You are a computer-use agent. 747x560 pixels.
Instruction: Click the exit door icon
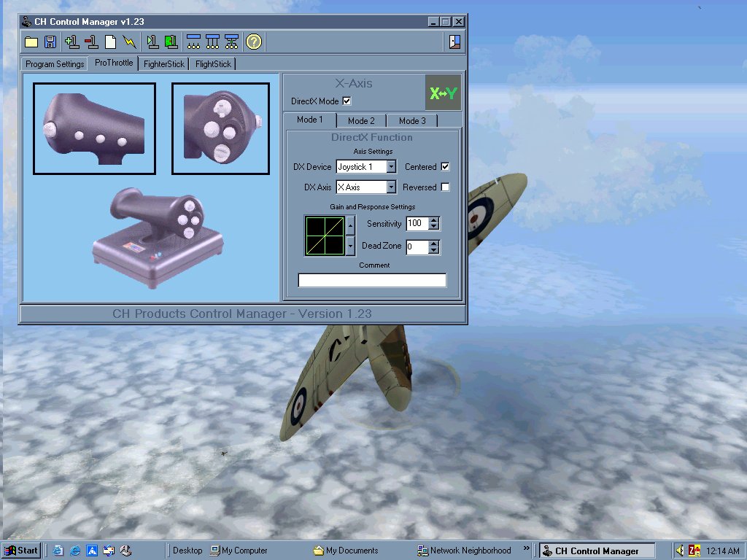point(454,42)
